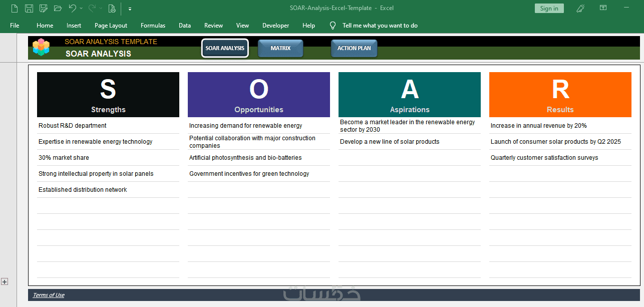Switch to the Insert tab
This screenshot has width=644, height=307.
pos(74,26)
